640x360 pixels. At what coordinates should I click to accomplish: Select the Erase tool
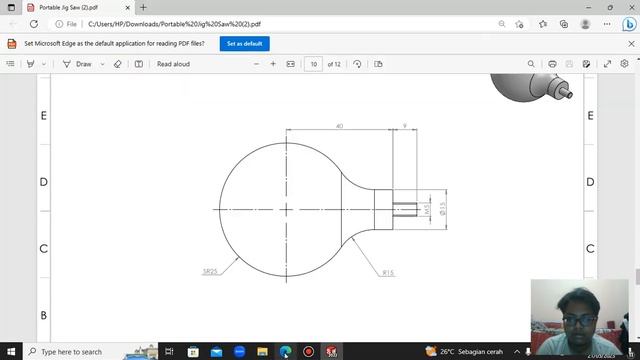coord(118,64)
